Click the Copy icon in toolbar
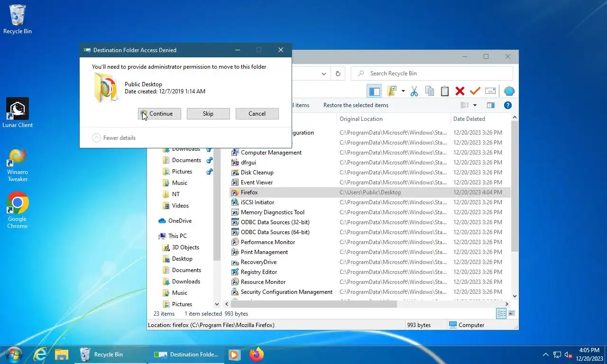Screen dimensions: 607x364 [x=430, y=91]
